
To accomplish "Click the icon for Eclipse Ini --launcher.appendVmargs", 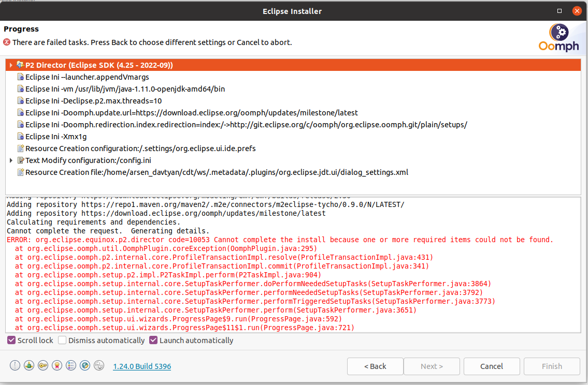I will click(21, 77).
